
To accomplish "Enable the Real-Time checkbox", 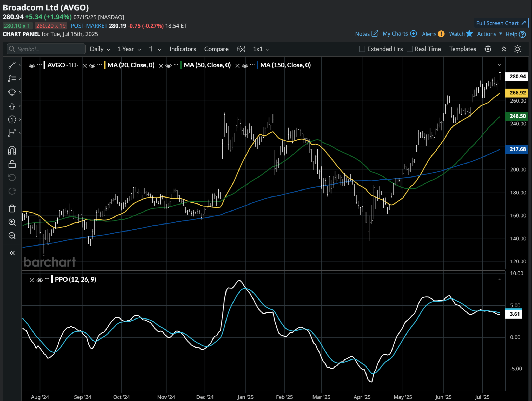I will [410, 49].
